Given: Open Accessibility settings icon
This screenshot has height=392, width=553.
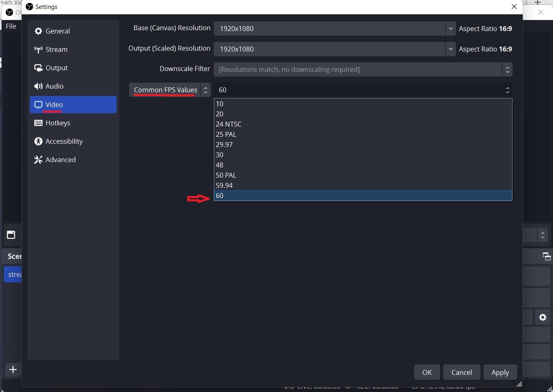Looking at the screenshot, I should (38, 141).
